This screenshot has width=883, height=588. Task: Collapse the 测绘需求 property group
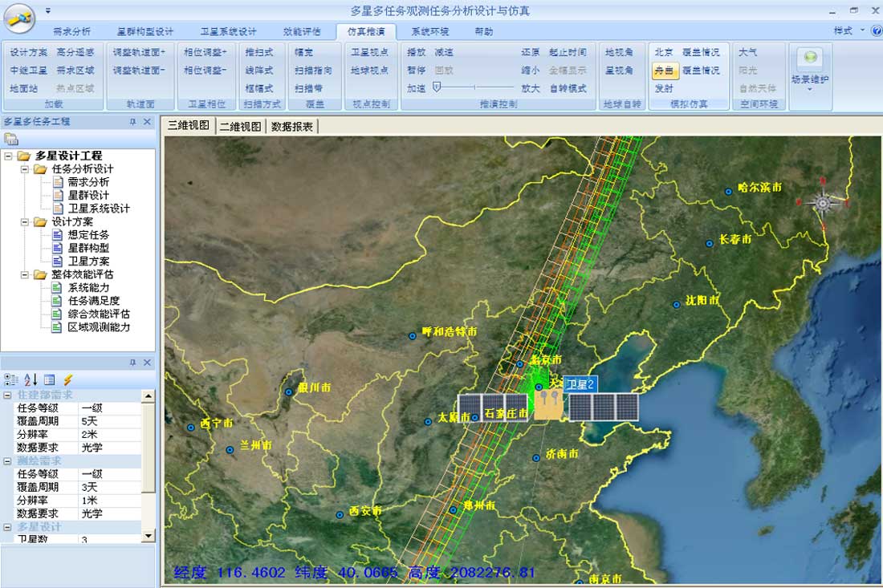[x=7, y=460]
